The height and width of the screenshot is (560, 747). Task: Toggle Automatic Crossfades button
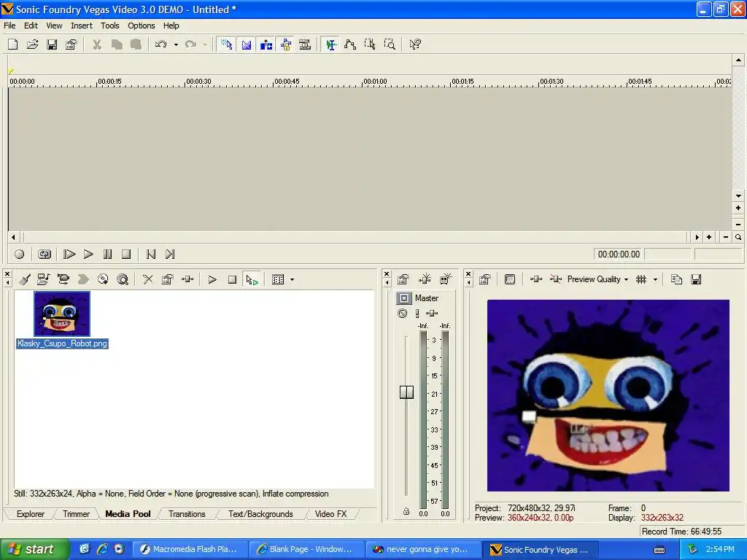pyautogui.click(x=247, y=44)
